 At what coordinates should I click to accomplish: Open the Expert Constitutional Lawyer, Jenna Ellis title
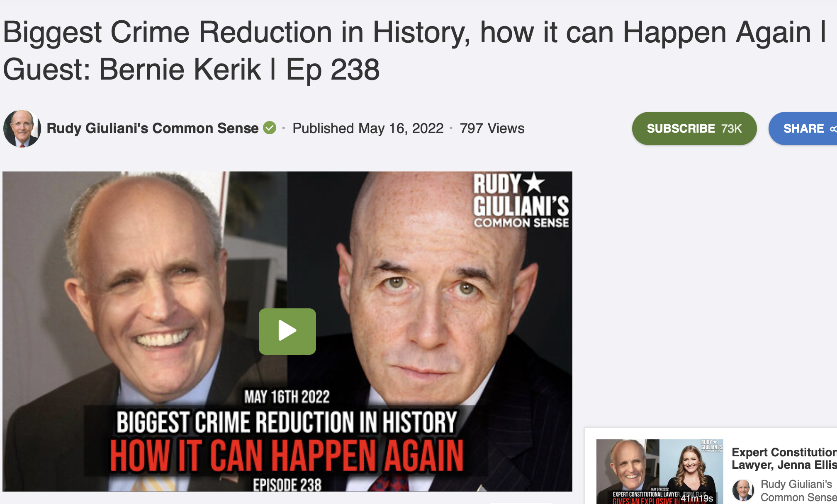tap(784, 458)
